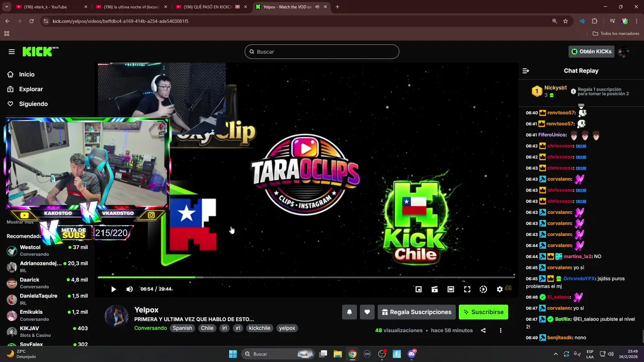Enable mini-player mode in video controls
Viewport: 644px width, 362px height.
[x=418, y=289]
